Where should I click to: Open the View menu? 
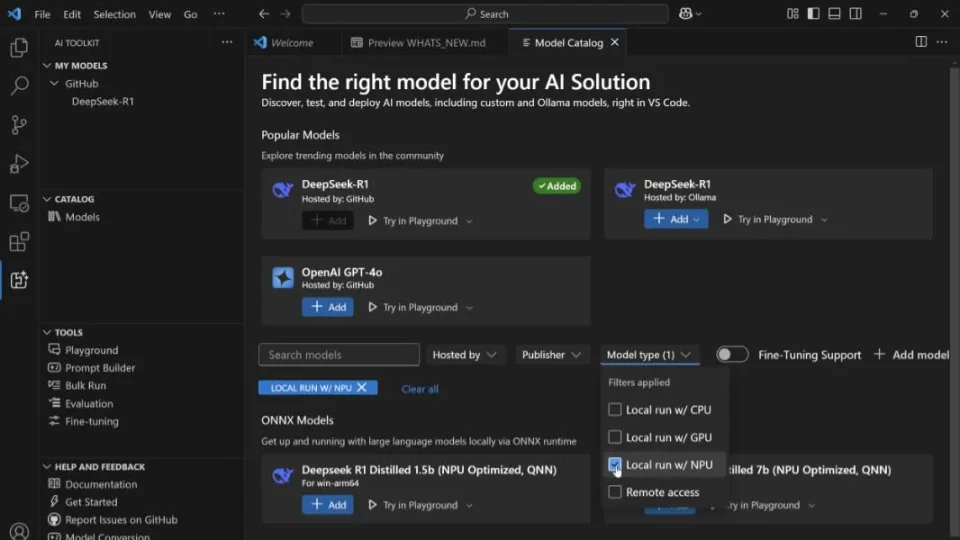[x=160, y=14]
